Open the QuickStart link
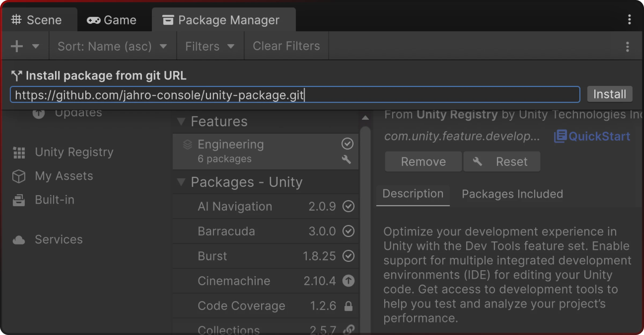 592,136
